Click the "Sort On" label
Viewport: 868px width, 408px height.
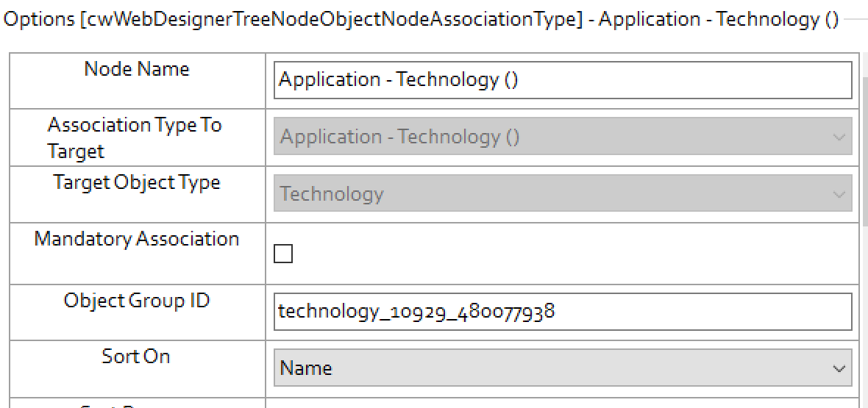pos(136,357)
